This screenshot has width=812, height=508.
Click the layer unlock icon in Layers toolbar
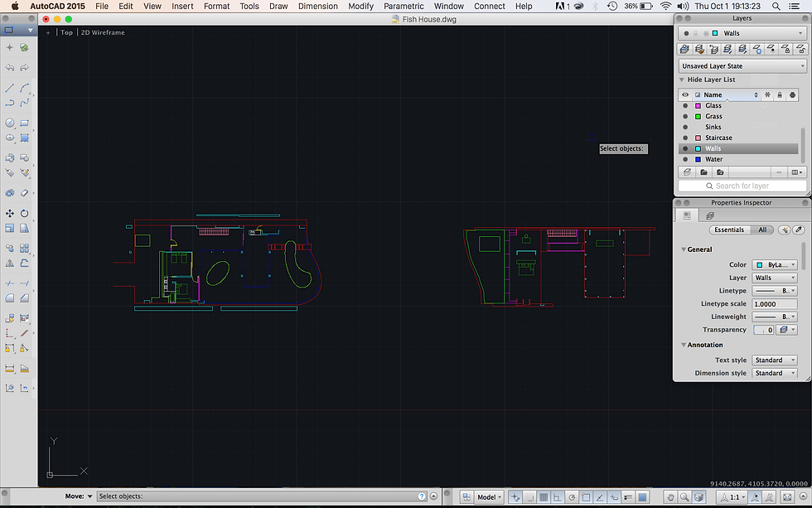(801, 49)
